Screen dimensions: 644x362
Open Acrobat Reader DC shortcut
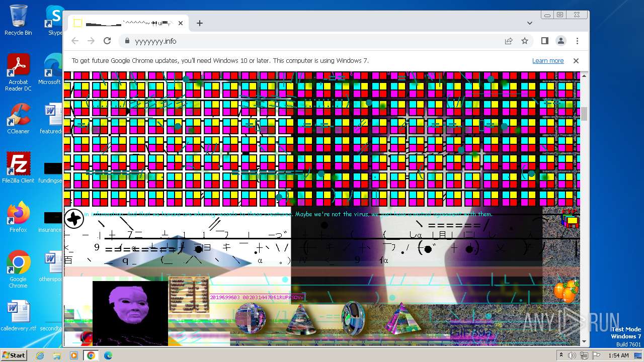[18, 73]
